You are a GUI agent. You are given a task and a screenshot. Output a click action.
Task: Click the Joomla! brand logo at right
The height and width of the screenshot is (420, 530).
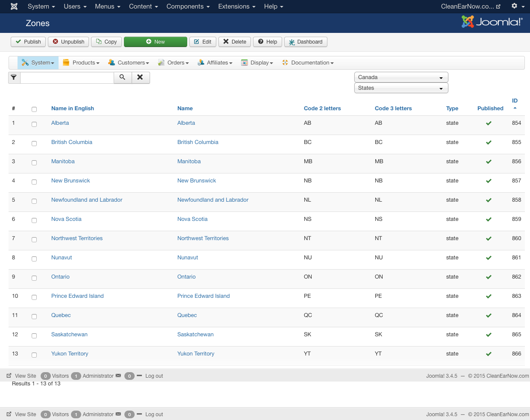(x=492, y=22)
